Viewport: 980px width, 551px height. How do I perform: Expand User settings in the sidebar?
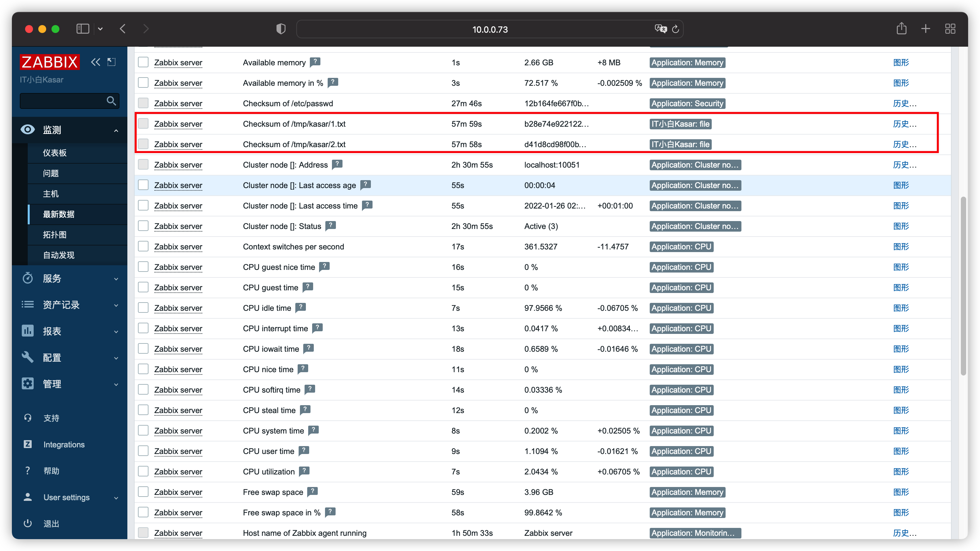pyautogui.click(x=70, y=497)
